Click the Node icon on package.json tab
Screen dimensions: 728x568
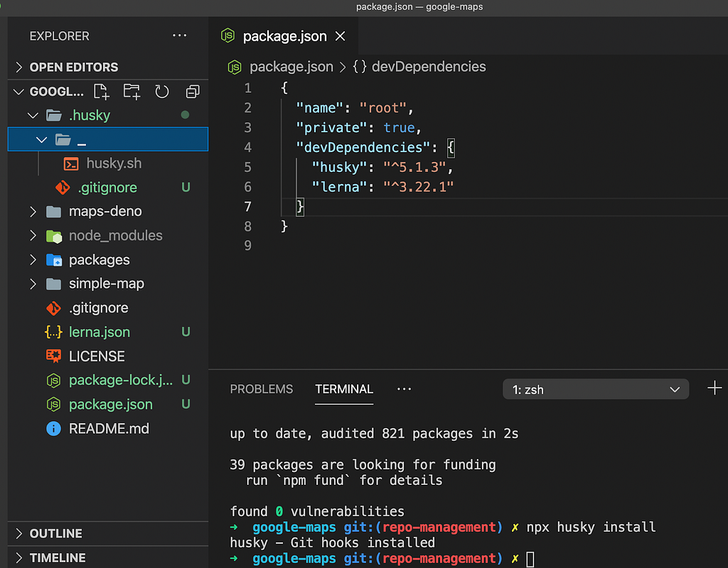(228, 36)
